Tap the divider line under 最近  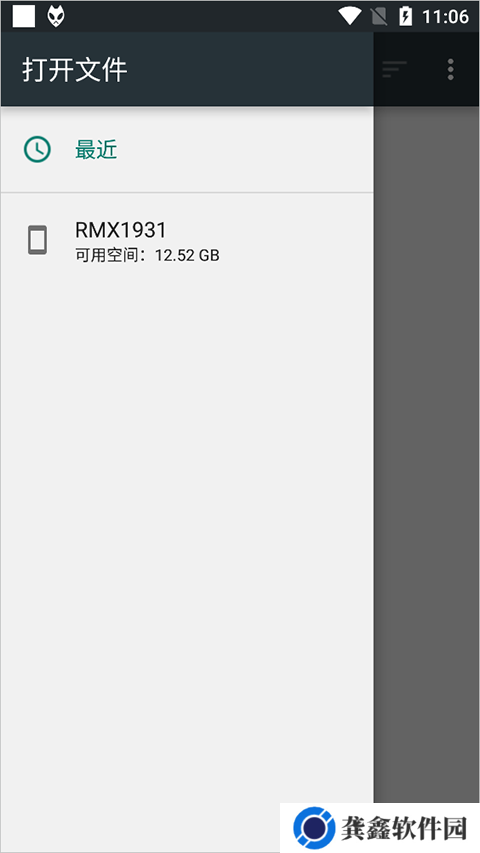point(187,192)
